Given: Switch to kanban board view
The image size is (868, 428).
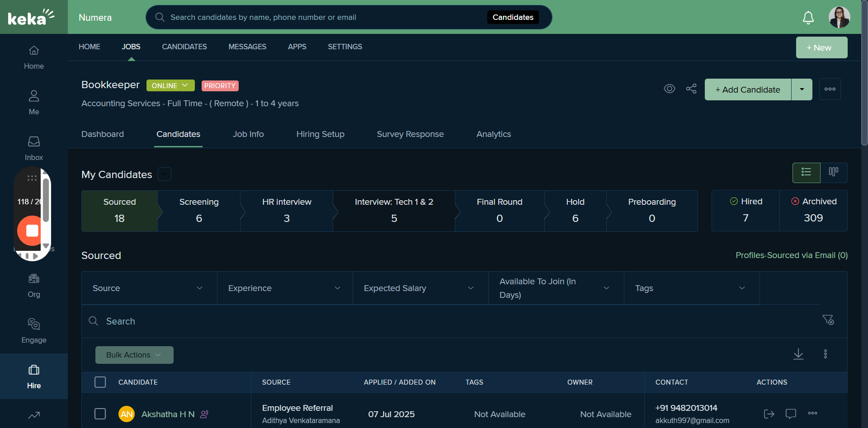Looking at the screenshot, I should (834, 172).
